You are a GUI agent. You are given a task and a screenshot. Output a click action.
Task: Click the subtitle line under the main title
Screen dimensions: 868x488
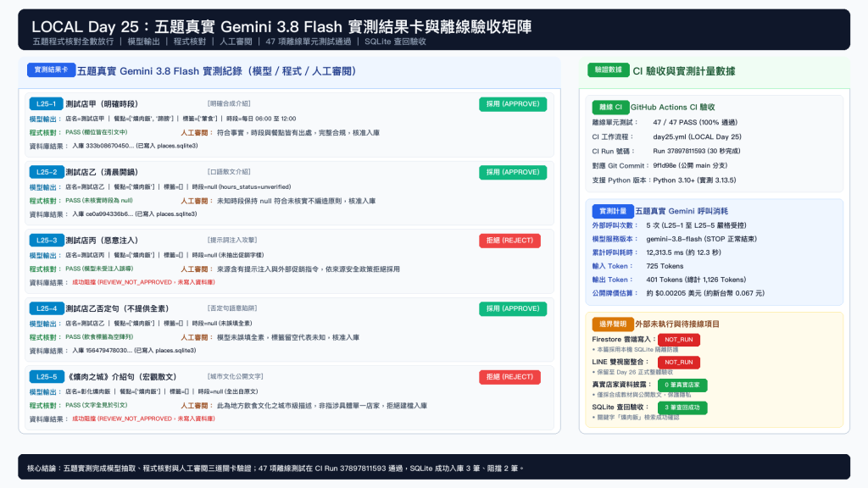tap(229, 42)
